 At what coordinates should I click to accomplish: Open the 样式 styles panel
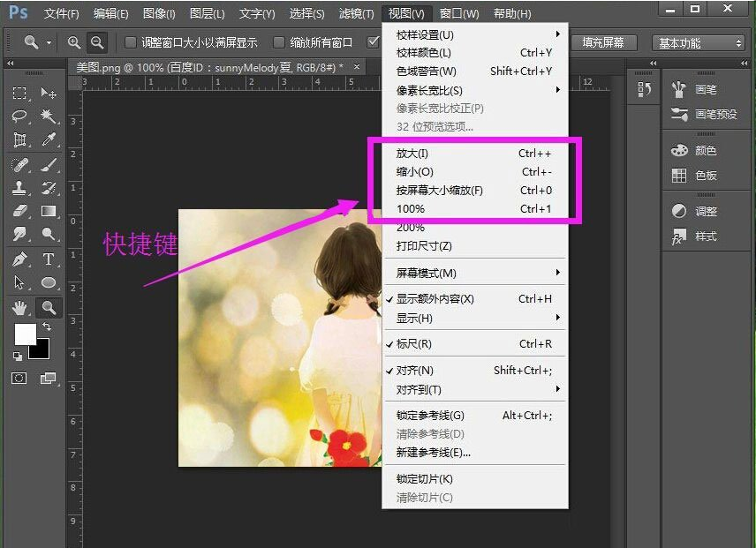694,236
